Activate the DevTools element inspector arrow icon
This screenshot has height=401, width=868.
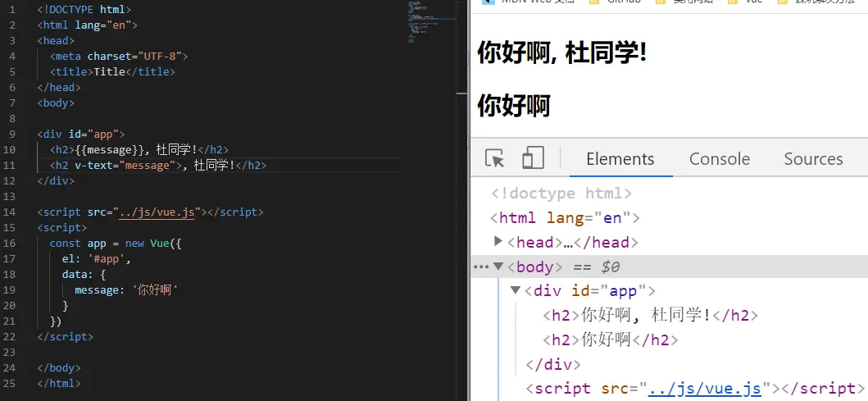[494, 158]
